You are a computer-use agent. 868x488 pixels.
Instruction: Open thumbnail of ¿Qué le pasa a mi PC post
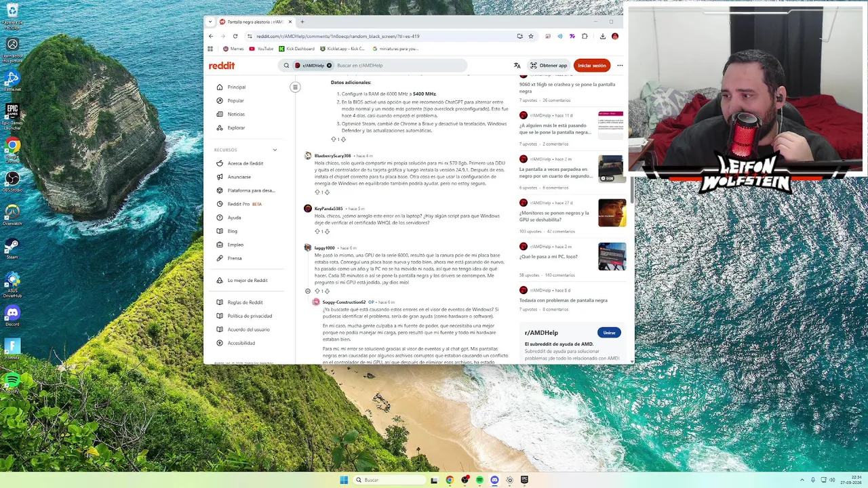tap(612, 257)
